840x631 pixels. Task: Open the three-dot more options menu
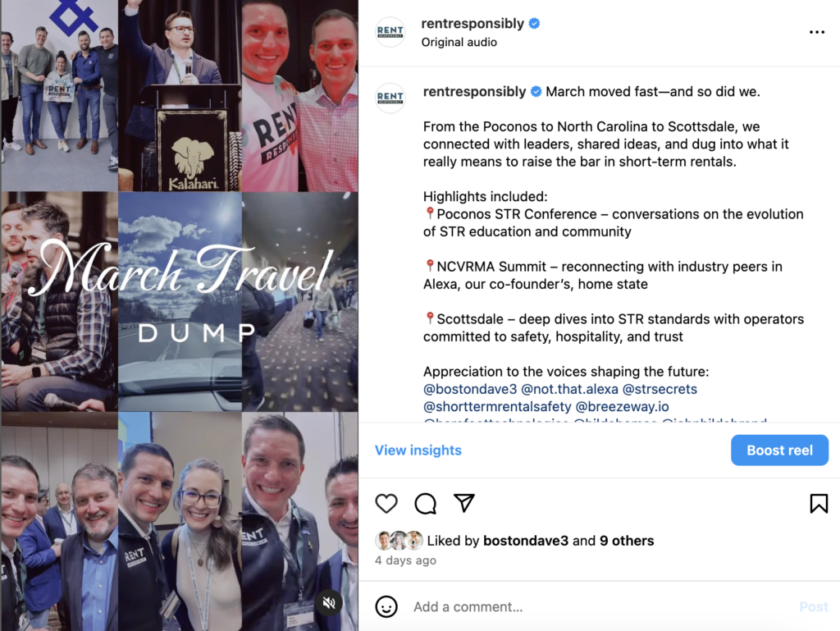click(817, 32)
